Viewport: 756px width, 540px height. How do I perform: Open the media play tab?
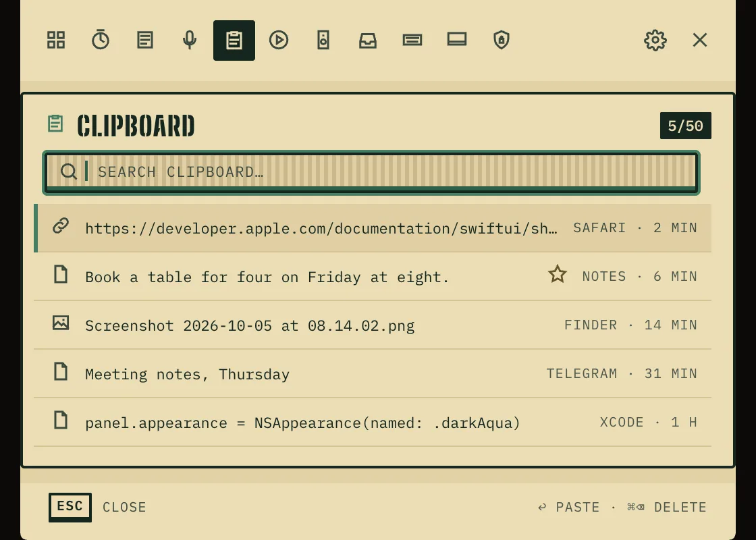279,40
